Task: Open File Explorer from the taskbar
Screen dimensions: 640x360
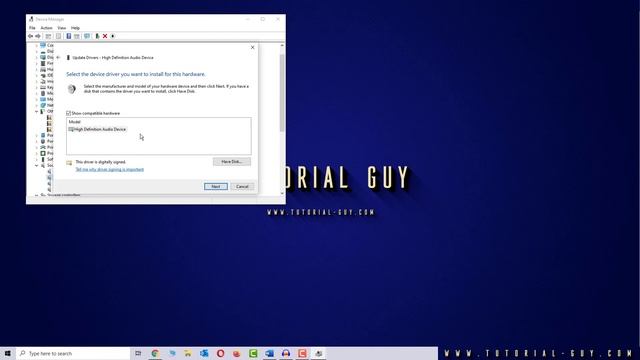Action: point(188,353)
